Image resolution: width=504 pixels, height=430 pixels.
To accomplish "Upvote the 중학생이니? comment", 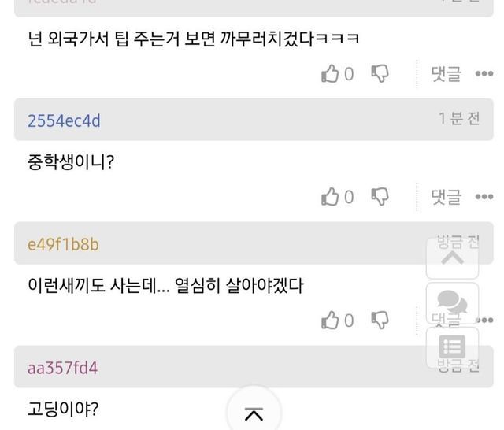I will [331, 197].
